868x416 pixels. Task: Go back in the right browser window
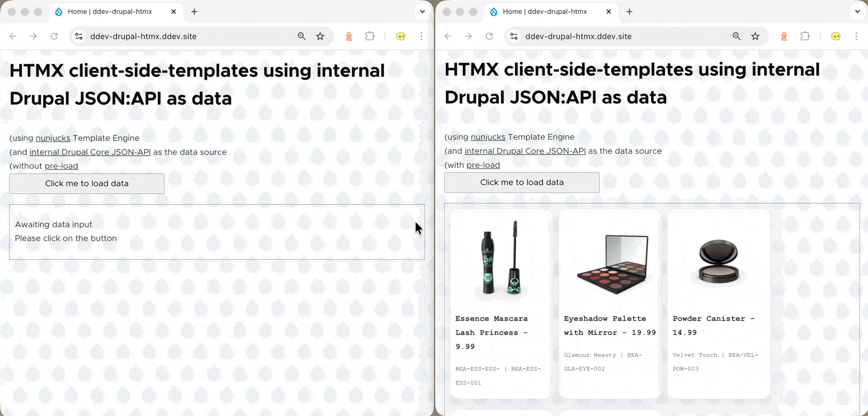(x=448, y=36)
